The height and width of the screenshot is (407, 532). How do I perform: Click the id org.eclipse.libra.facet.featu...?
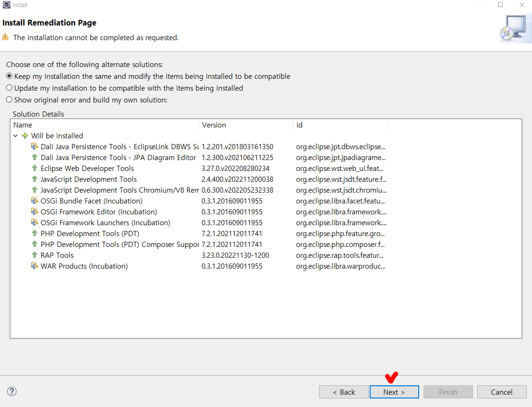(x=340, y=201)
